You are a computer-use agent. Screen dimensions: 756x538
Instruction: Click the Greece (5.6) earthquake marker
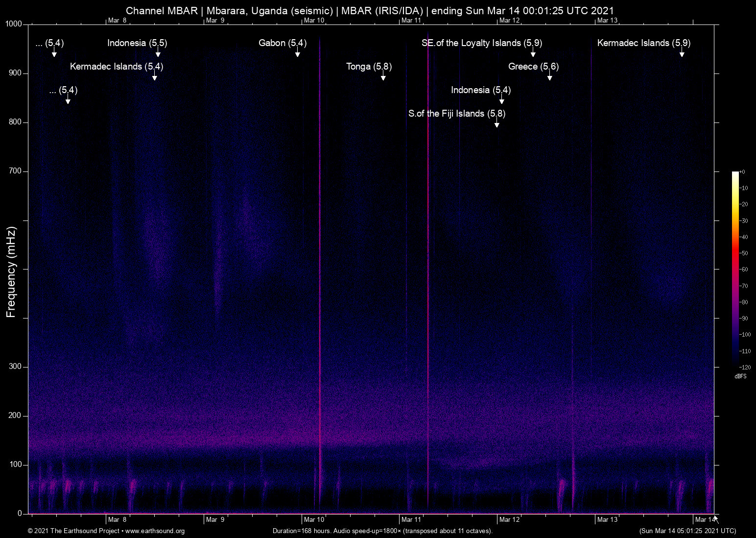550,76
